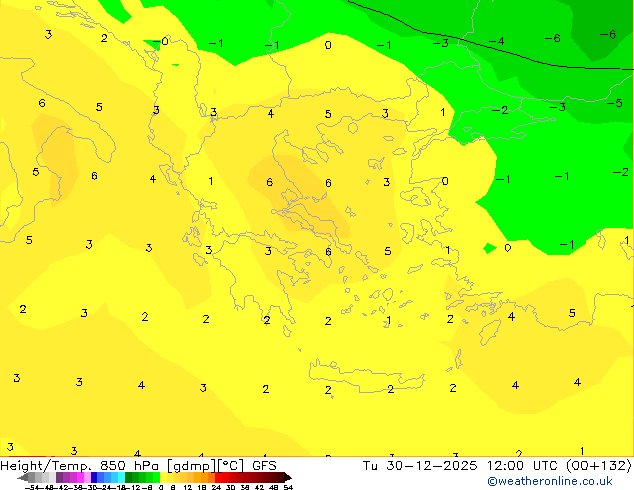This screenshot has height=490, width=634.
Task: Click the dark right arrow cap of the legend
Action: coord(288,477)
